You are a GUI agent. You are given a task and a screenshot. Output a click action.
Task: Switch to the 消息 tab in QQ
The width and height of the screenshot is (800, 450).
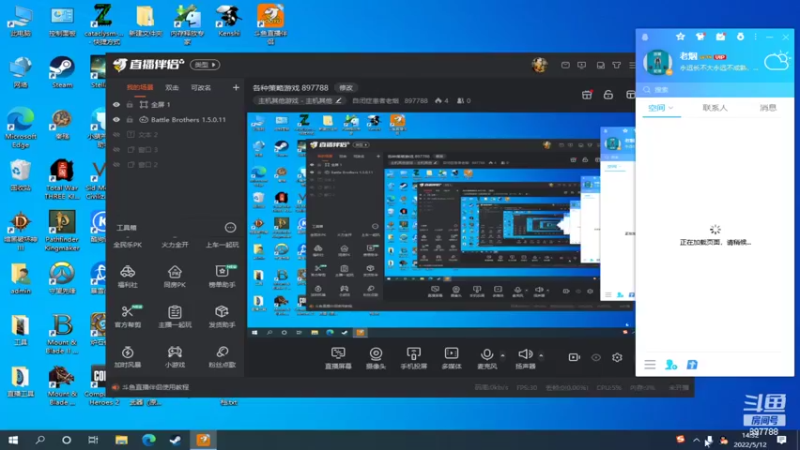click(768, 108)
